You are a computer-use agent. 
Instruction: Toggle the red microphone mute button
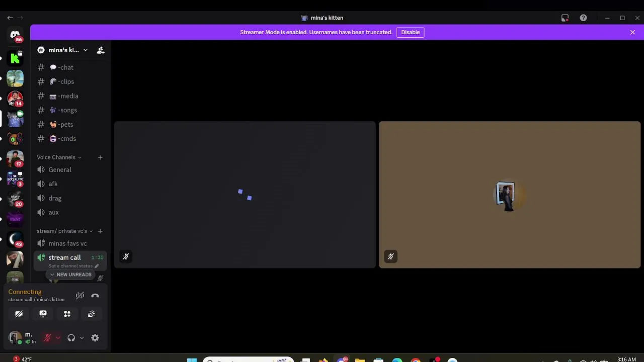click(47, 338)
